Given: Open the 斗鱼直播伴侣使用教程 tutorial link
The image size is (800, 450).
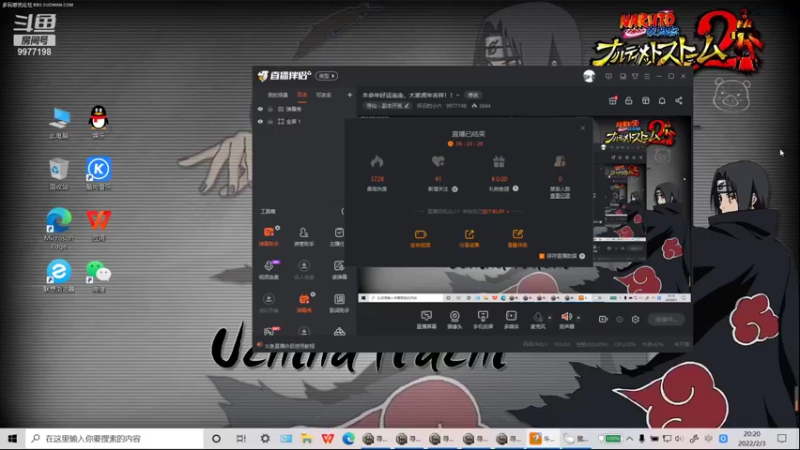Looking at the screenshot, I should (x=289, y=346).
